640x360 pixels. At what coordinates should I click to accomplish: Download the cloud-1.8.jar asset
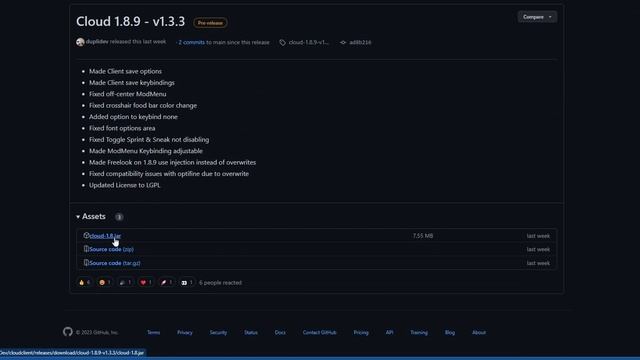coord(105,236)
